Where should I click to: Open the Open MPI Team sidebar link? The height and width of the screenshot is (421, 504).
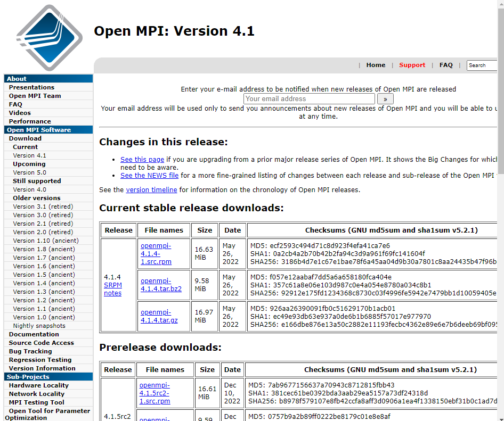tap(35, 96)
